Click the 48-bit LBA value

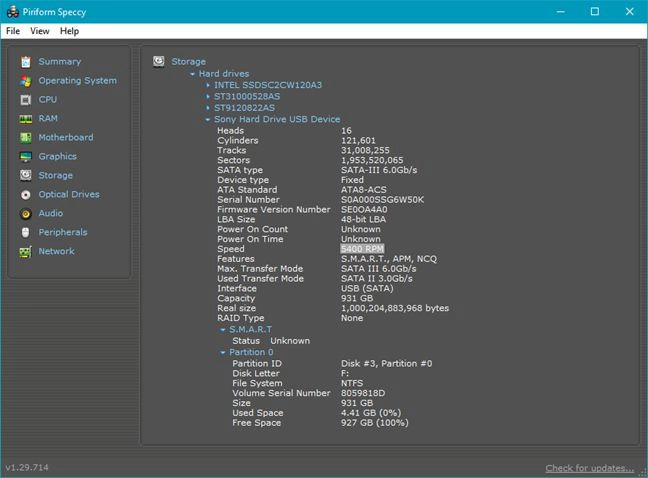point(363,219)
